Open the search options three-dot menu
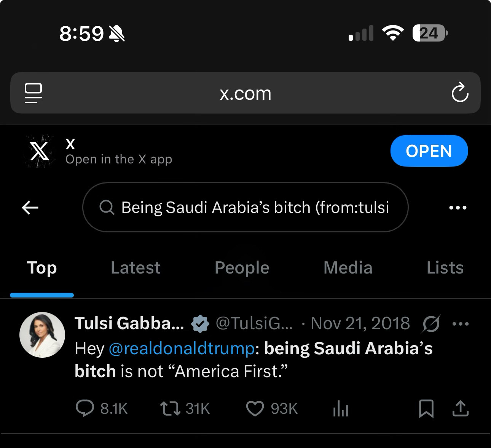This screenshot has width=491, height=448. click(x=458, y=208)
